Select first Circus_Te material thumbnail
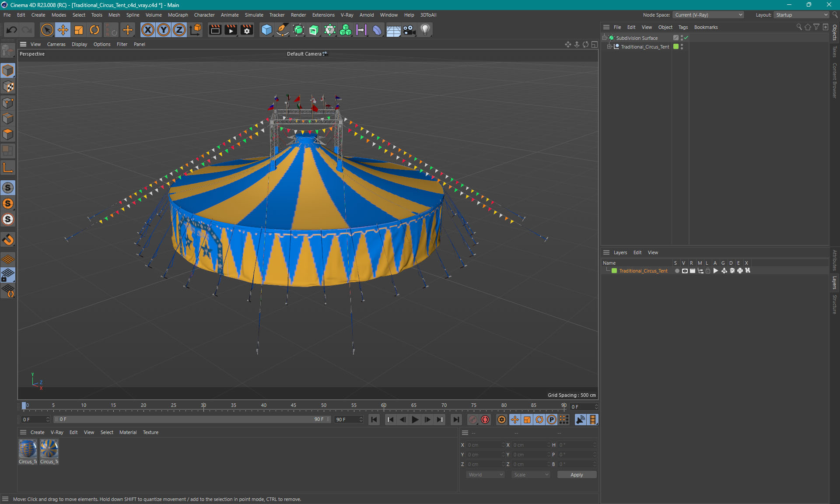Viewport: 840px width, 504px height. [x=28, y=449]
